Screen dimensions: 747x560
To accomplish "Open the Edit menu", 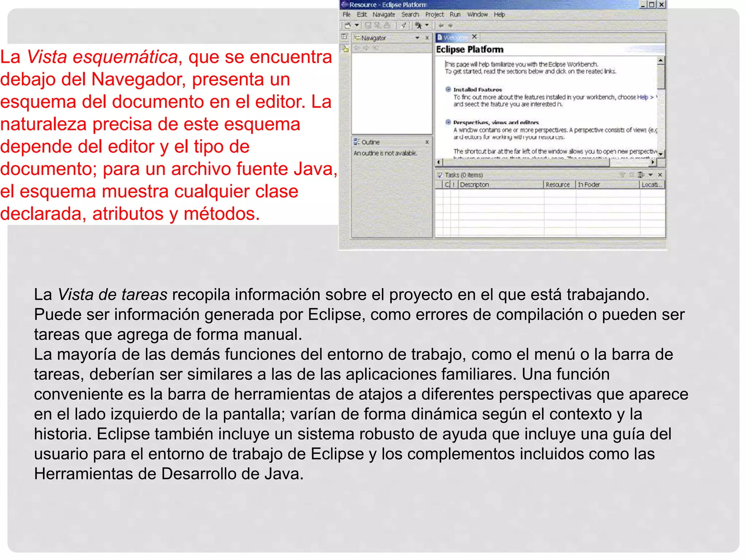I will tap(361, 15).
